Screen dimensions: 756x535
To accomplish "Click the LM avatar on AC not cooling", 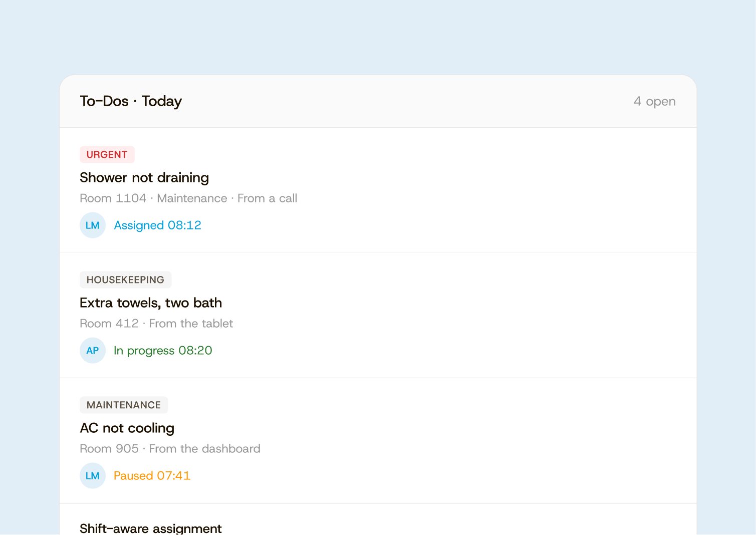I will 93,476.
